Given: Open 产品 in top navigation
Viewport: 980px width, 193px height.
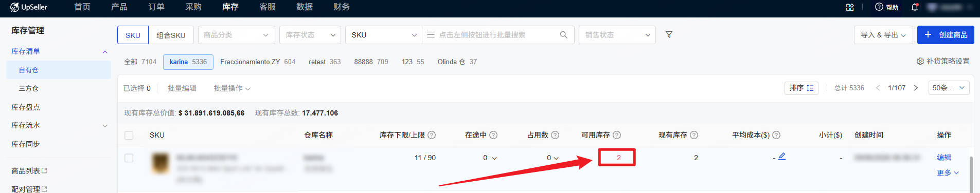Looking at the screenshot, I should (x=119, y=7).
